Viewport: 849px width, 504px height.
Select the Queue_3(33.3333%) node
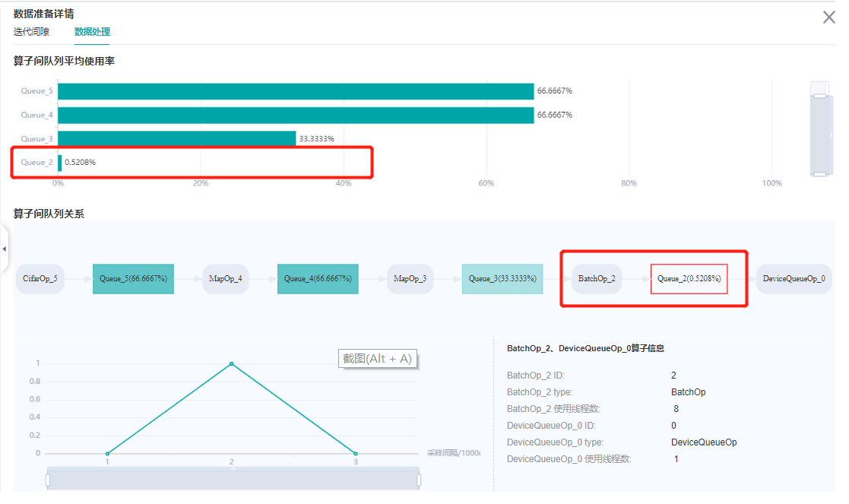point(502,279)
